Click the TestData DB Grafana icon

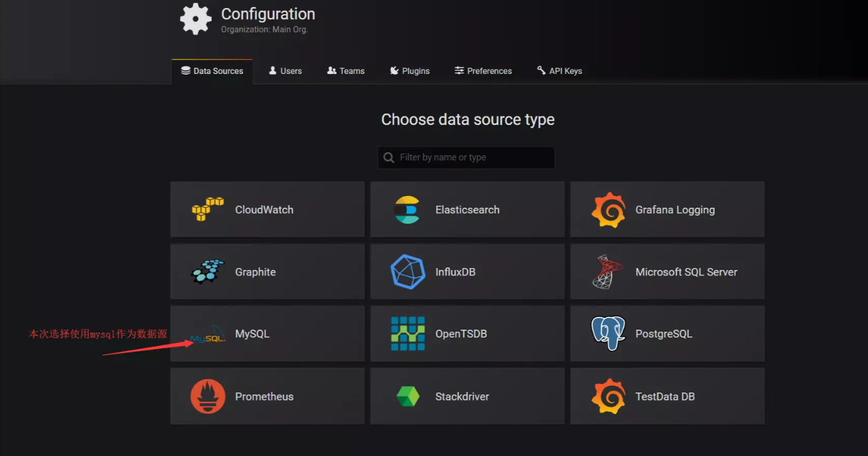608,396
